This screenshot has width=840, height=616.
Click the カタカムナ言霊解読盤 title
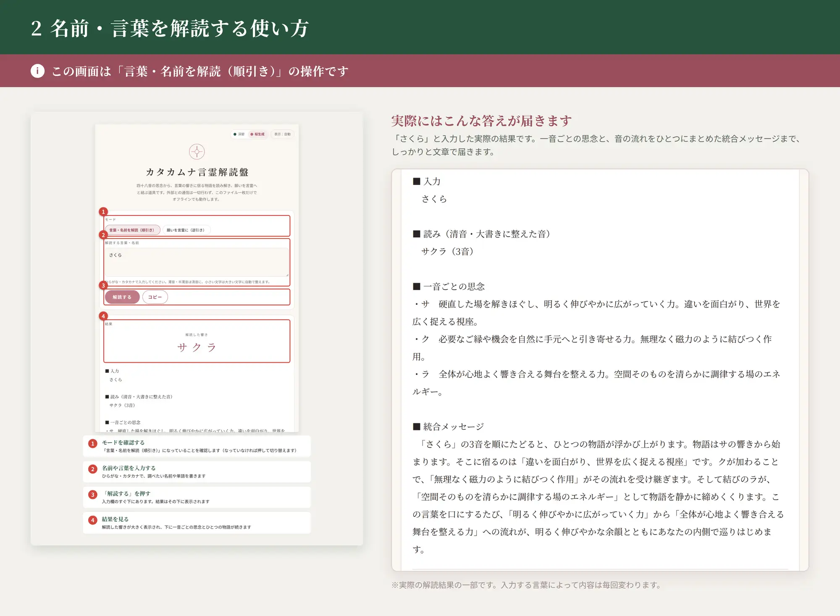[197, 172]
